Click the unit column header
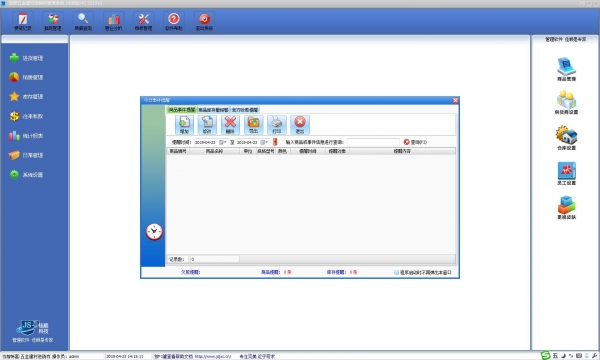This screenshot has width=600, height=360. (248, 151)
